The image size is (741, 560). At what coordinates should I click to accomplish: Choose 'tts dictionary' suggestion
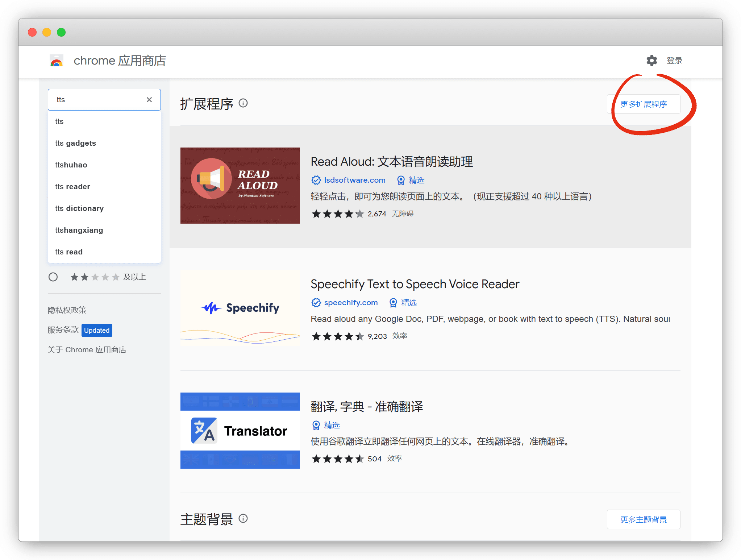tap(79, 208)
